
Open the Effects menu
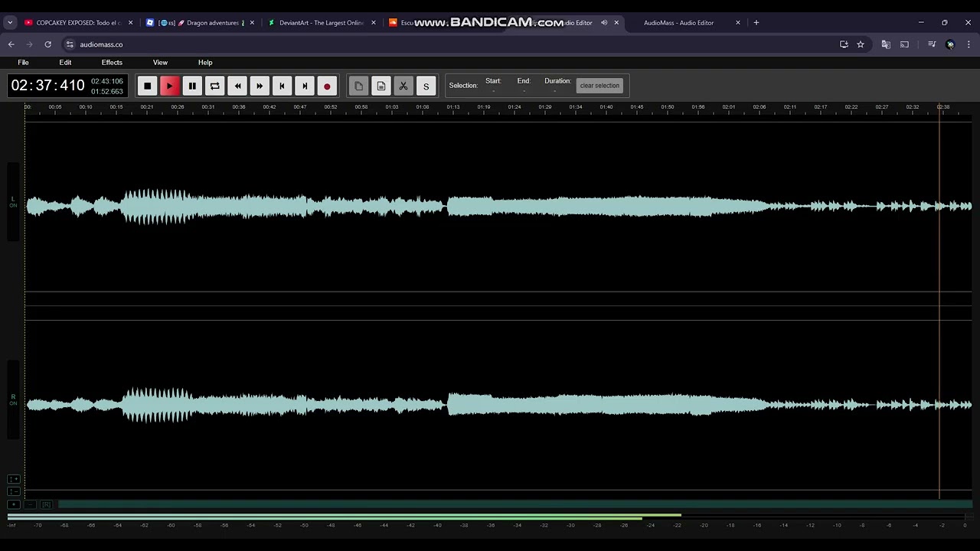click(x=112, y=63)
